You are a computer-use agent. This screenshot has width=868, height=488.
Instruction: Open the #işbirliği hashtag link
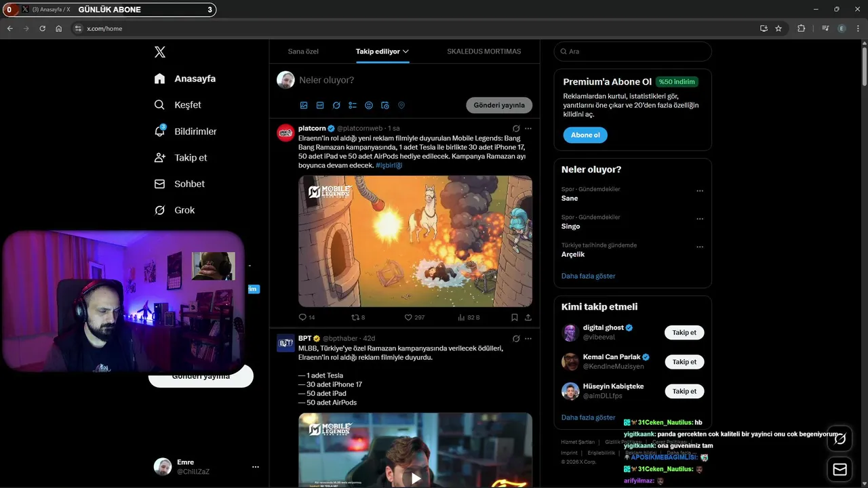(389, 165)
